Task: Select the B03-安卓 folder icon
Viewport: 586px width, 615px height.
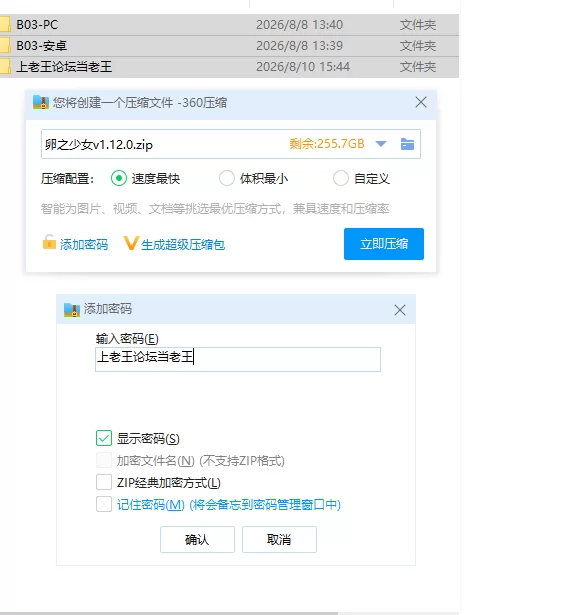Action: tap(5, 45)
